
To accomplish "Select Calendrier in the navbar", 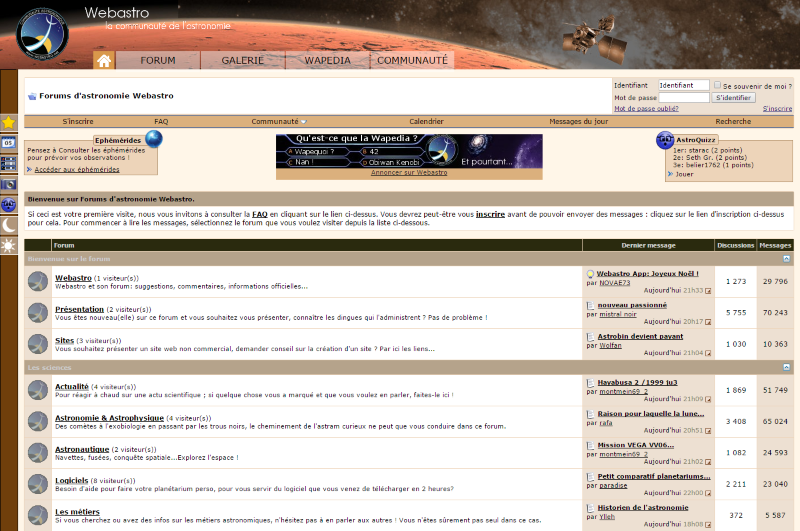I will (427, 121).
